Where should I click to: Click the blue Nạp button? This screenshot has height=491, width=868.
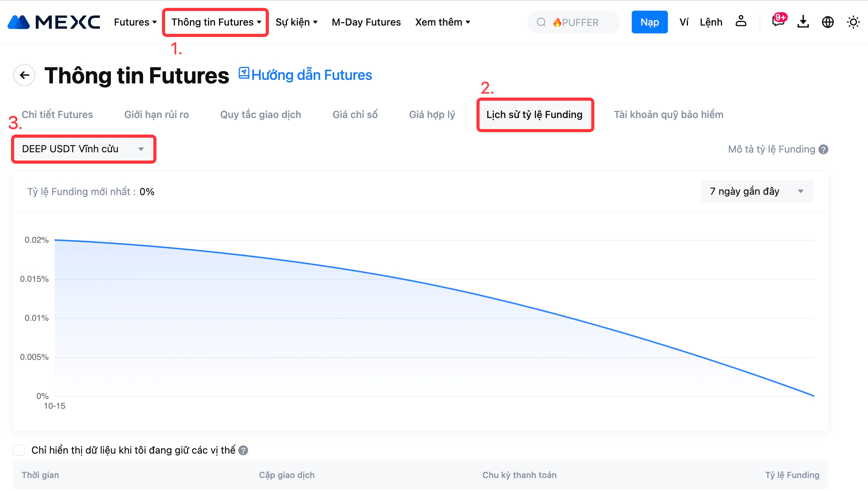tap(649, 22)
